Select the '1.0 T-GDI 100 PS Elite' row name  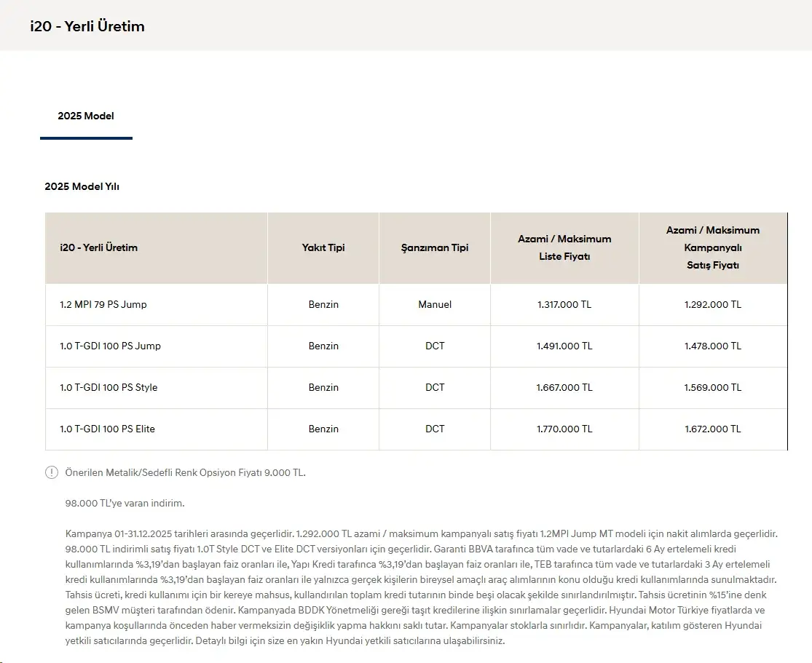(107, 429)
